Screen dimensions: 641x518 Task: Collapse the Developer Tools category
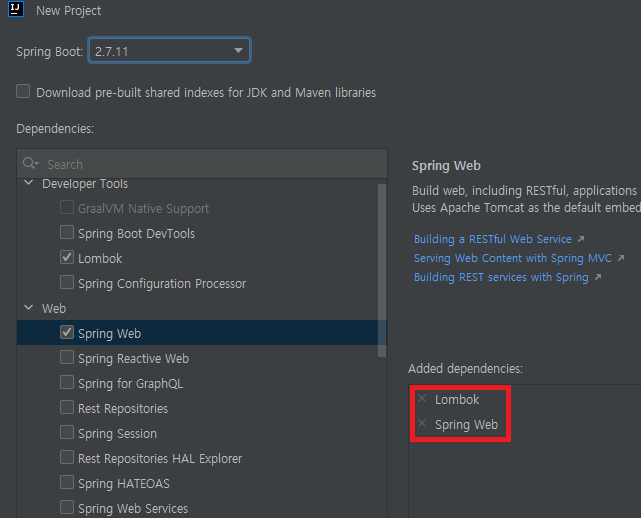29,183
